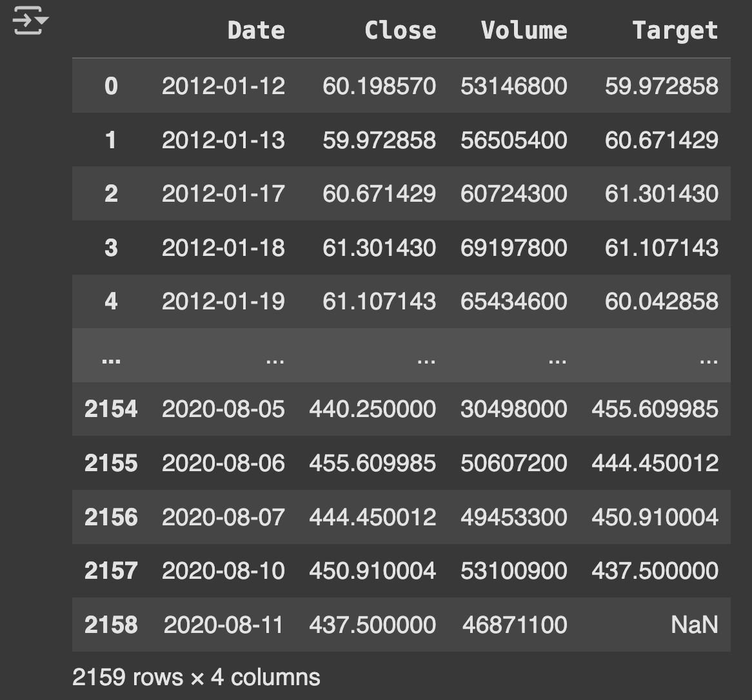The width and height of the screenshot is (752, 700).
Task: Click Close value 437.500000 in row 2158
Action: point(373,625)
